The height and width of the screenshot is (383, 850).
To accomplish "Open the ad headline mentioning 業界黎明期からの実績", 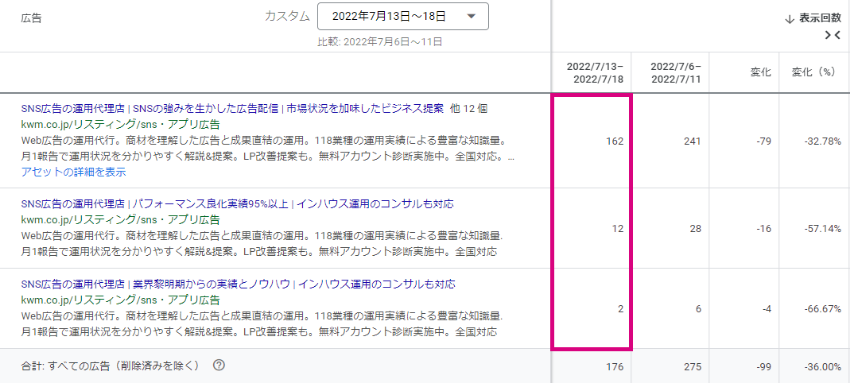I will (x=238, y=284).
